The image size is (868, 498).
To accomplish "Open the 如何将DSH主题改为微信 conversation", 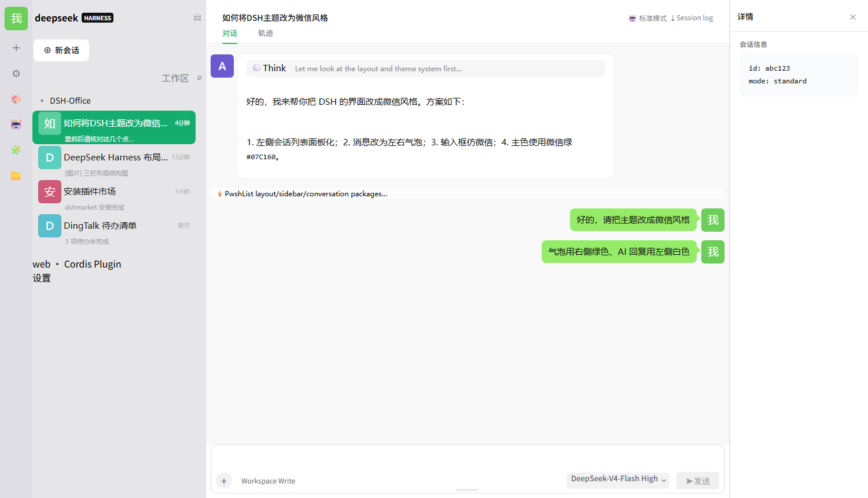I will pos(114,127).
